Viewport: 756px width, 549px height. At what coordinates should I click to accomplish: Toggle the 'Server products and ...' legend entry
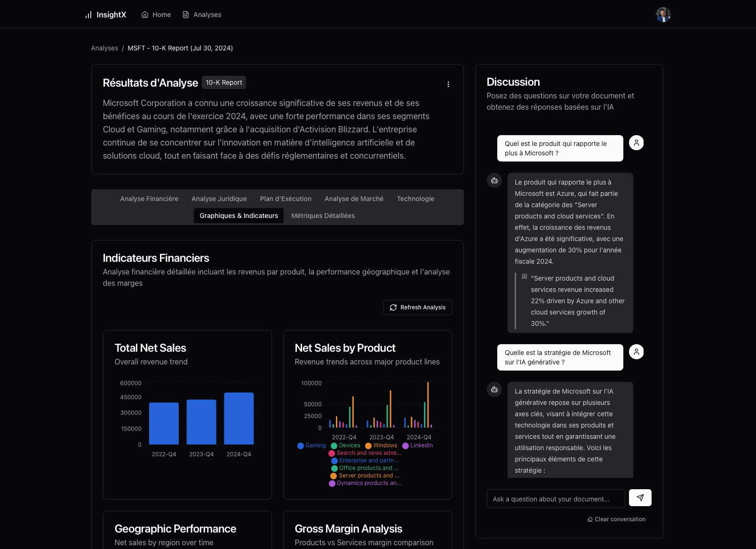[x=365, y=476]
